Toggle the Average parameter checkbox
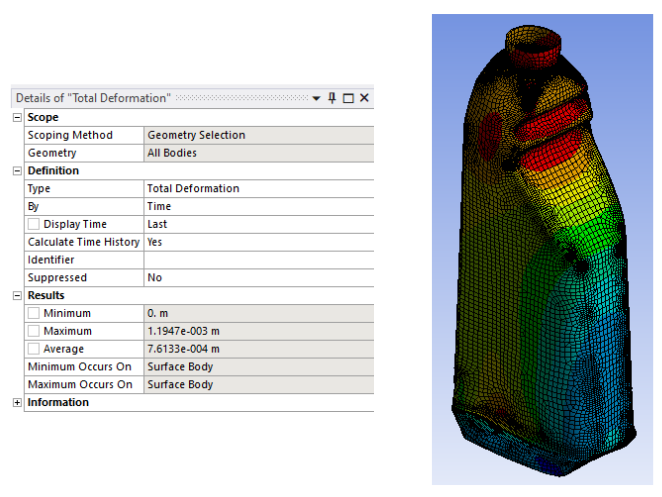The image size is (662, 497). (33, 349)
